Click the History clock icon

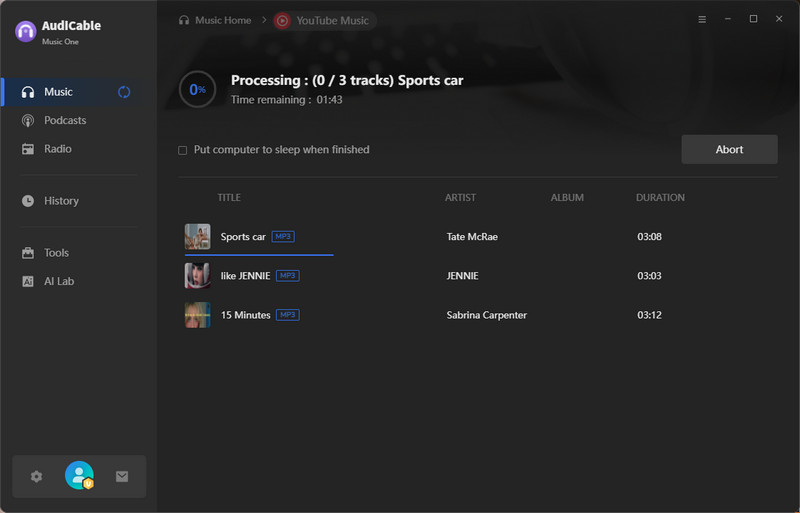click(28, 201)
